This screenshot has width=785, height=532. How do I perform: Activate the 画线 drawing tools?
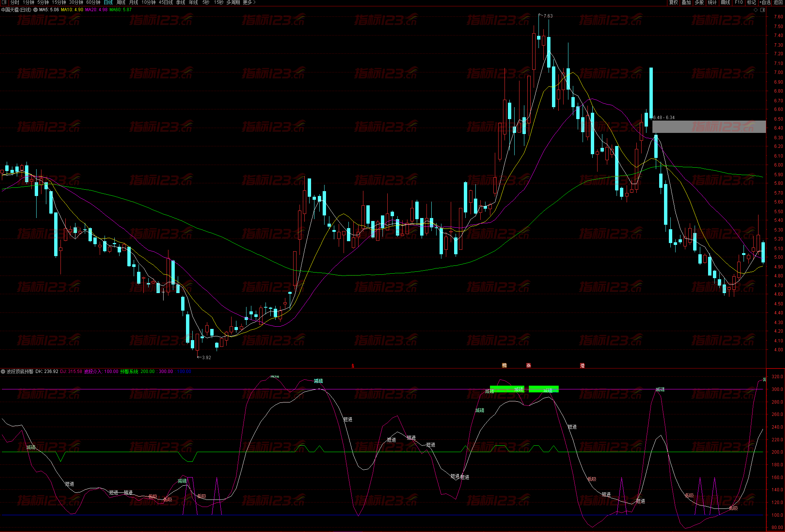point(725,3)
